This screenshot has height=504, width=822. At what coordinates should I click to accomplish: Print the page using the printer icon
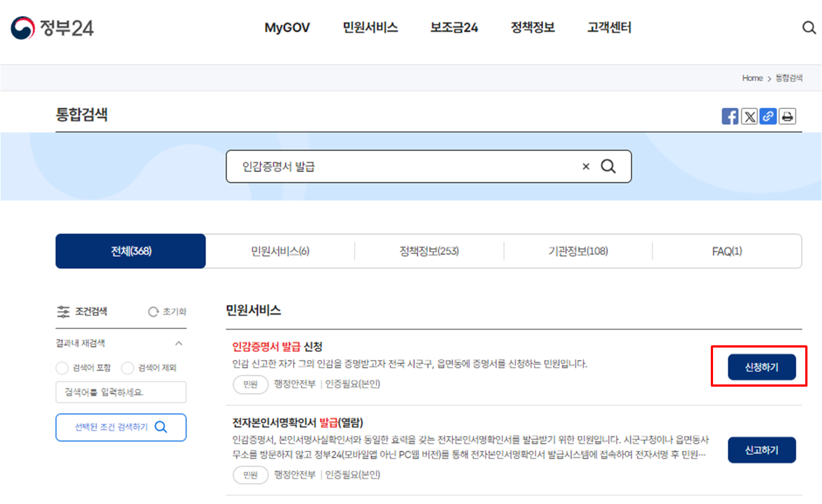787,116
